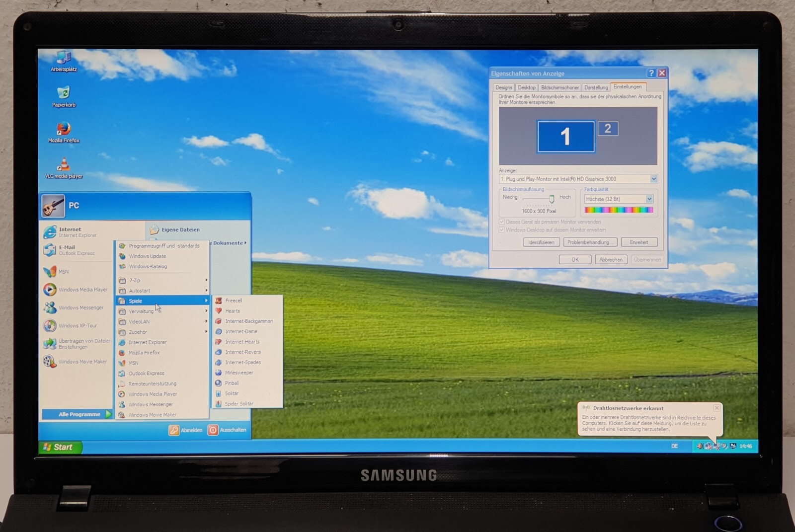The height and width of the screenshot is (532, 795).
Task: Launch Pinball game
Action: click(247, 383)
